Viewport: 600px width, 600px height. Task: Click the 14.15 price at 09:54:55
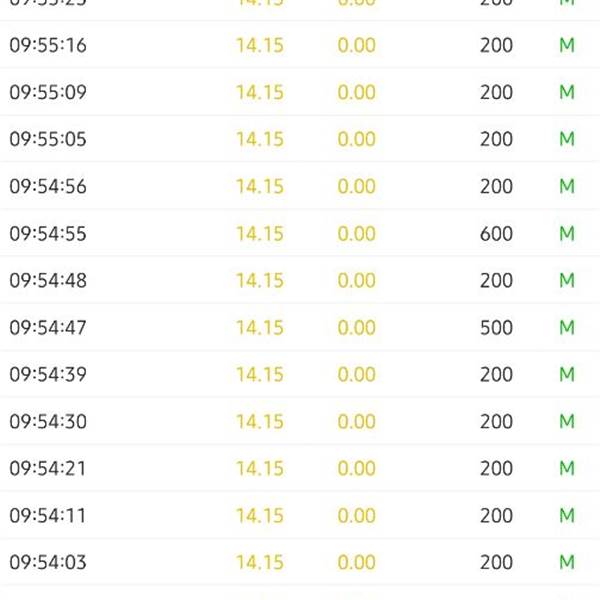(x=260, y=234)
